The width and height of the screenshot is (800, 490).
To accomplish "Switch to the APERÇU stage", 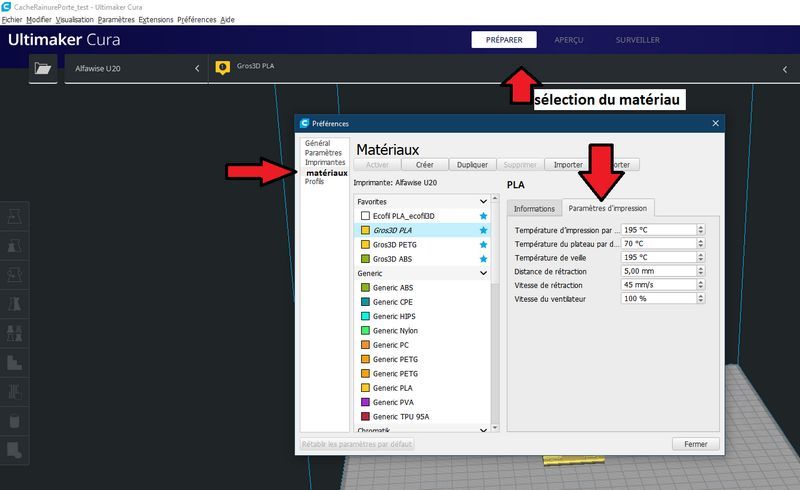I will tap(569, 40).
